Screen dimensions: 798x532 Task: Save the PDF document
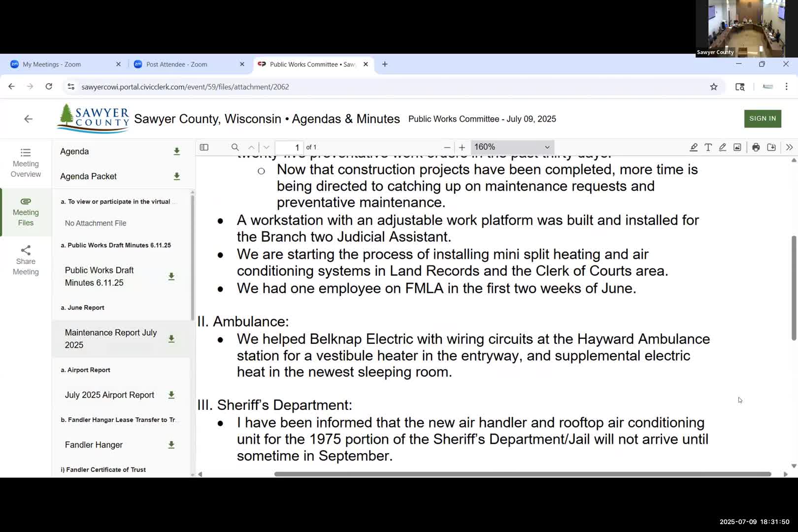click(x=771, y=147)
